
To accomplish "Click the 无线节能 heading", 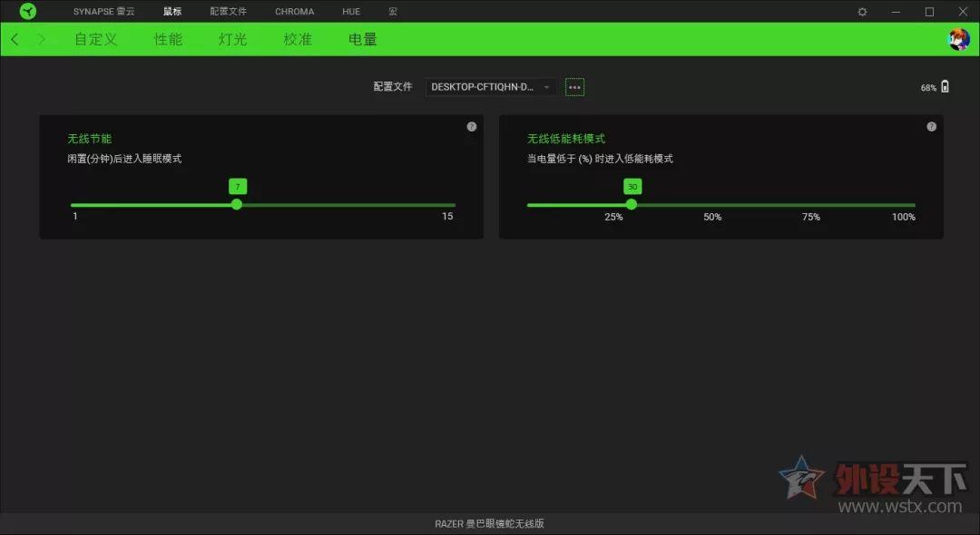I will pos(89,139).
